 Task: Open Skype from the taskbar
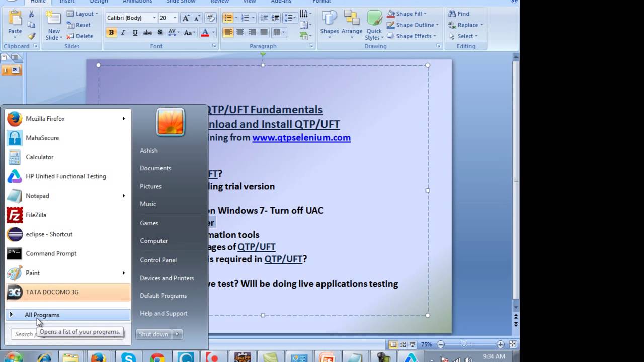[x=128, y=357]
